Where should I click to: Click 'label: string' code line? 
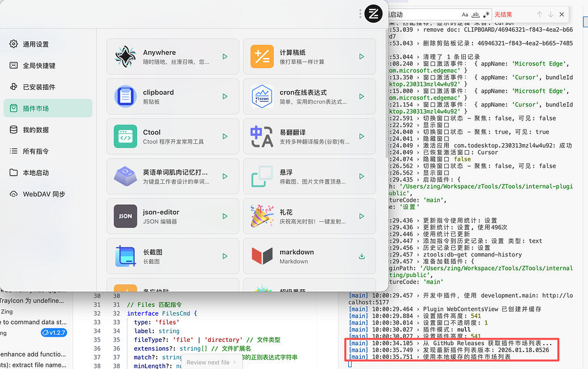[157, 331]
